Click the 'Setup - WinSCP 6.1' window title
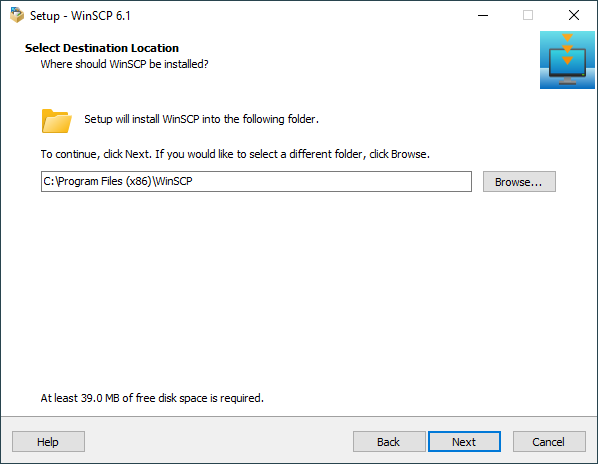 click(x=80, y=16)
